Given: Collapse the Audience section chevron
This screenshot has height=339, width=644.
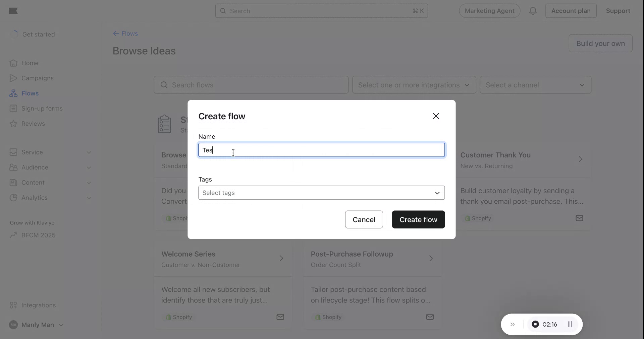Looking at the screenshot, I should click(89, 167).
